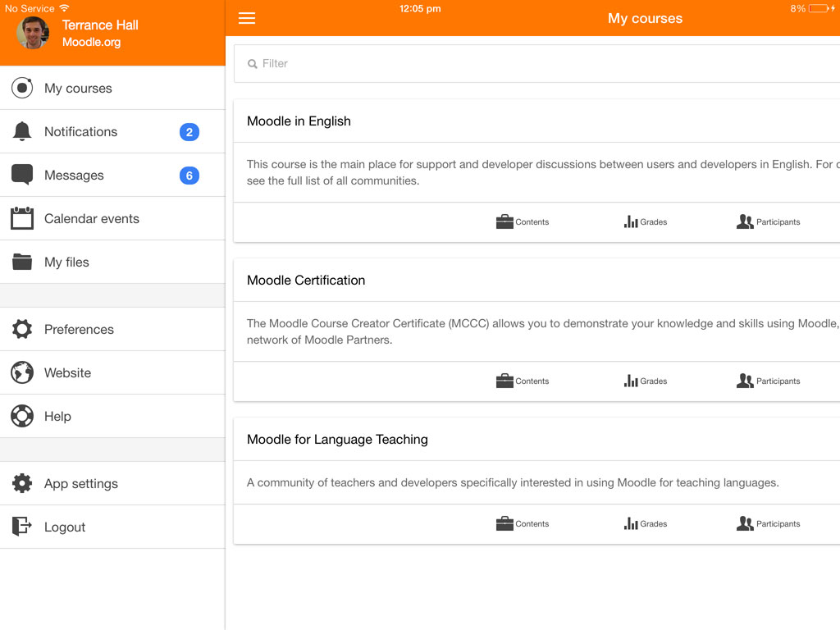This screenshot has height=630, width=840.
Task: Click participants icon for Moodle in English
Action: coord(745,221)
